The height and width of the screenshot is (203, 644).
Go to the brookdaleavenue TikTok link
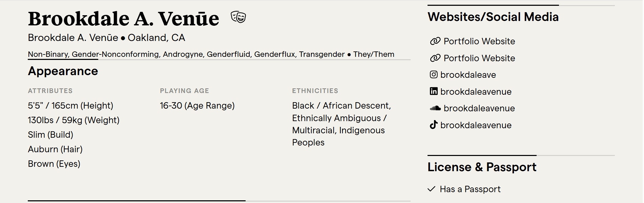tap(476, 125)
